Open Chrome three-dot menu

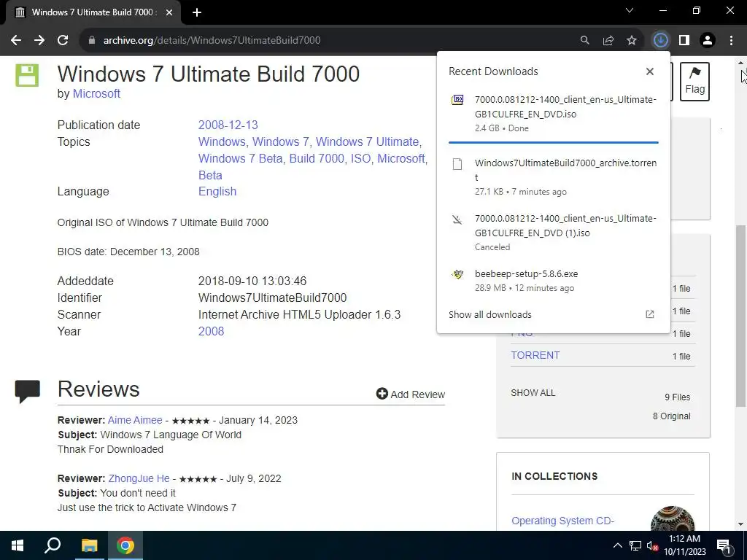(x=731, y=41)
